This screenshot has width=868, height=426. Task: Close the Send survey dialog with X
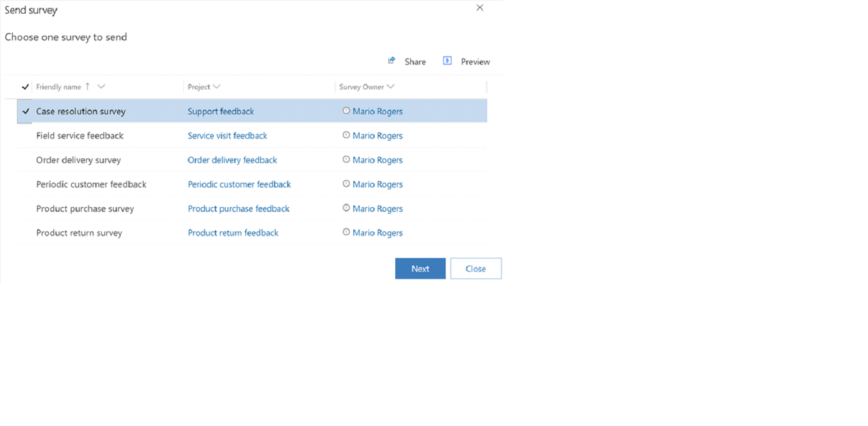click(x=480, y=8)
